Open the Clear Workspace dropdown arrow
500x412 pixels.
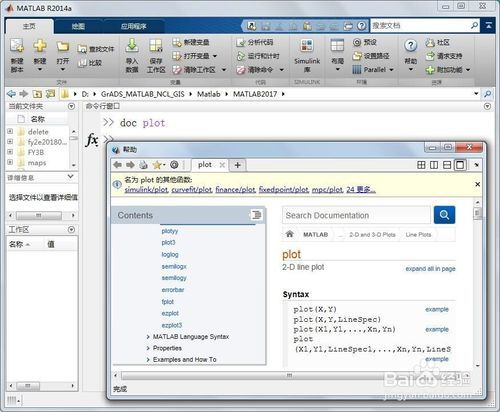(224, 70)
